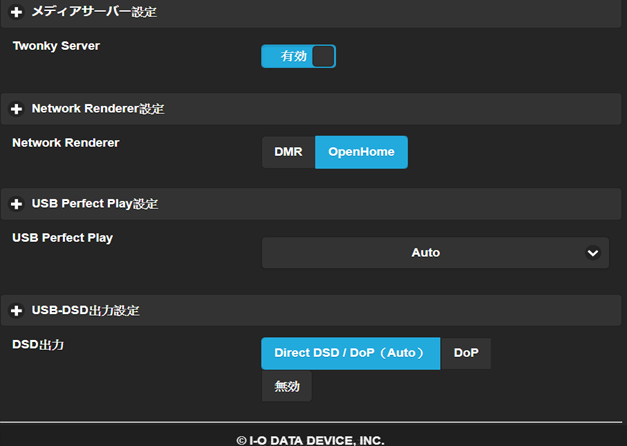
Task: Click the USB Perfect Play設定 section header
Action: tap(311, 204)
